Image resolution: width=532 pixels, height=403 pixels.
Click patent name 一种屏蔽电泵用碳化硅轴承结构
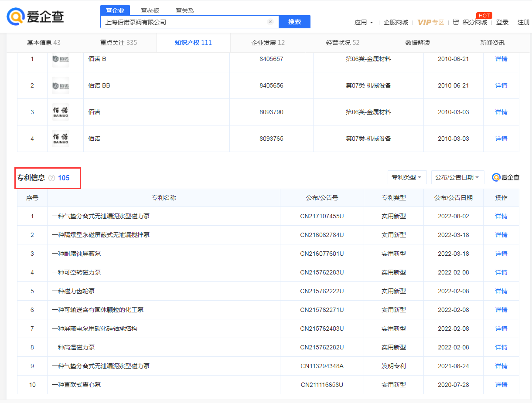[x=95, y=328]
